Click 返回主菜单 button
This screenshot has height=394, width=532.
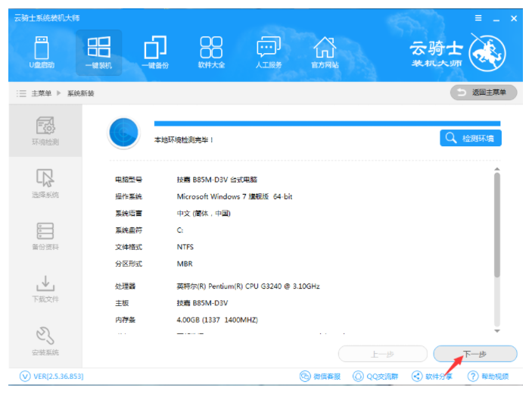tap(484, 92)
